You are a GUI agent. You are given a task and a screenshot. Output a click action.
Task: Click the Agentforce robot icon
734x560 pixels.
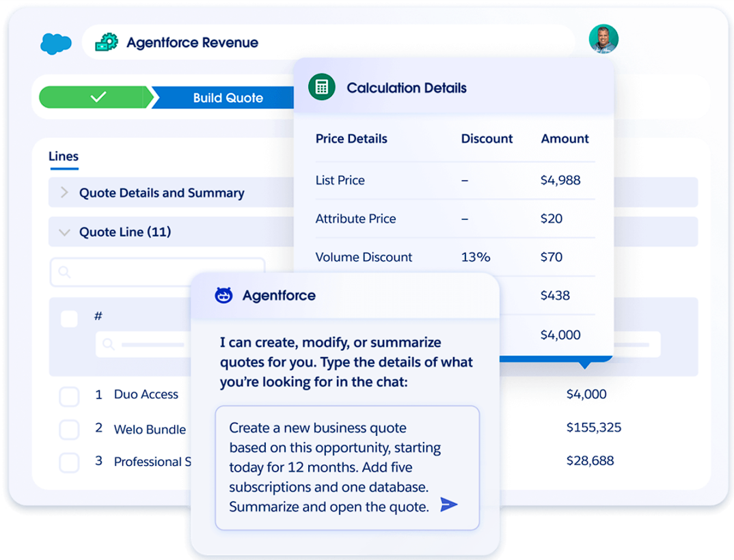(x=223, y=295)
